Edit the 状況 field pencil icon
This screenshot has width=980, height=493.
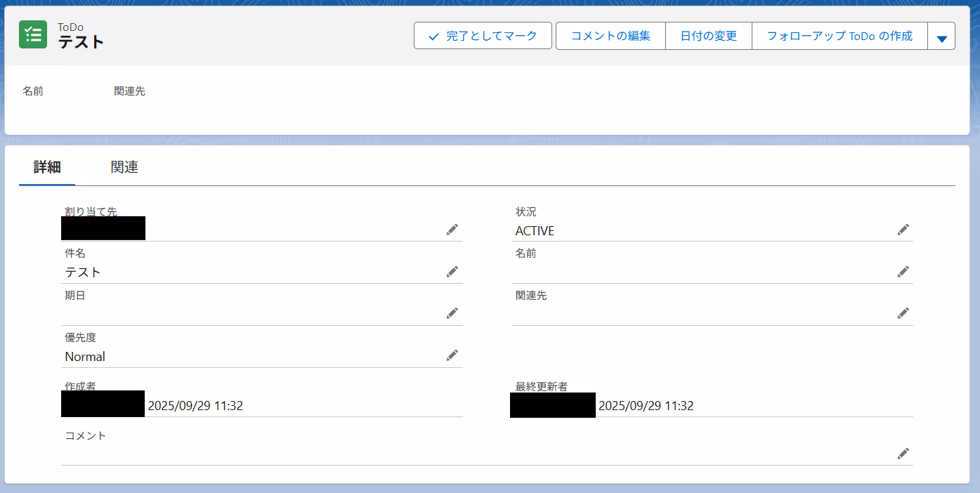click(x=903, y=230)
